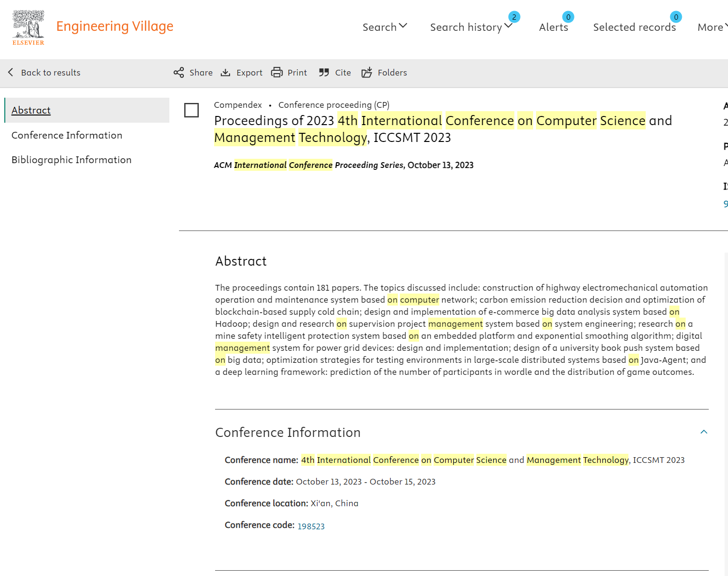The width and height of the screenshot is (728, 576).
Task: Click the back arrow icon
Action: 11,72
